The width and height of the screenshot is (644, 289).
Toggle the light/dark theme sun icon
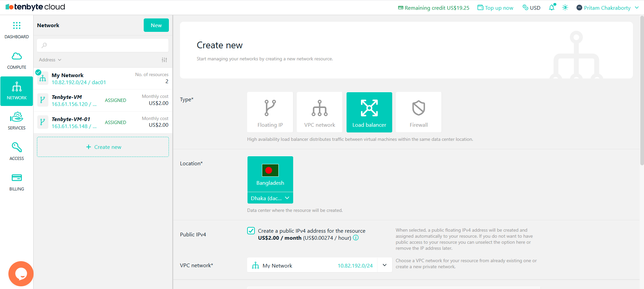tap(565, 7)
